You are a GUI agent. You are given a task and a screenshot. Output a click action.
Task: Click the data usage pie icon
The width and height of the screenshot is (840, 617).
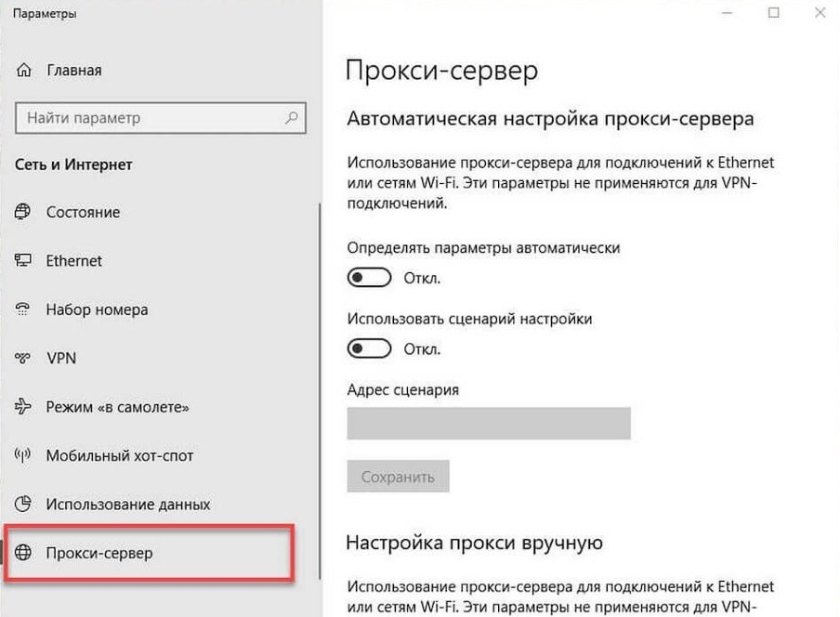pos(22,504)
